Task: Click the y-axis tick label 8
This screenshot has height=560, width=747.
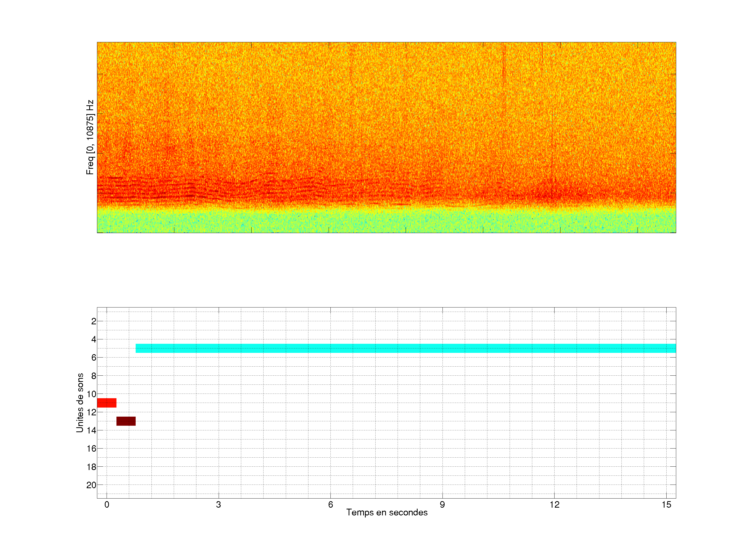Action: click(x=94, y=376)
